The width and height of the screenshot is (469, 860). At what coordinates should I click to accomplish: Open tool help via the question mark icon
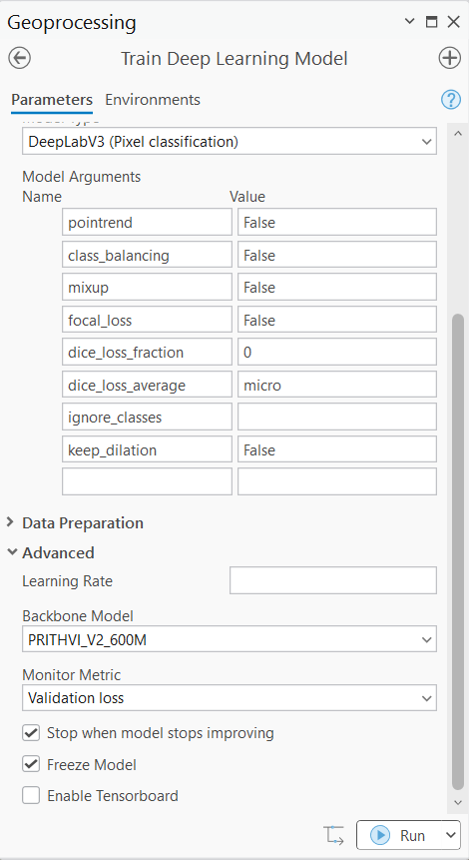(451, 100)
